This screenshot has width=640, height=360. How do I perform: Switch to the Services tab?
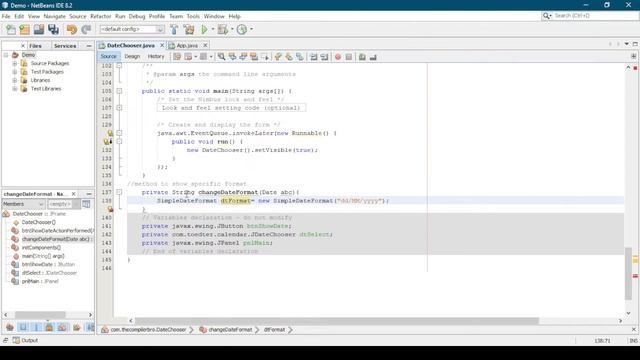click(65, 46)
